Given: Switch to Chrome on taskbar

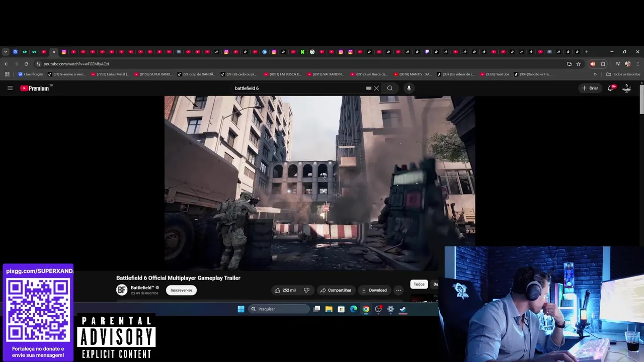Looking at the screenshot, I should tap(366, 309).
